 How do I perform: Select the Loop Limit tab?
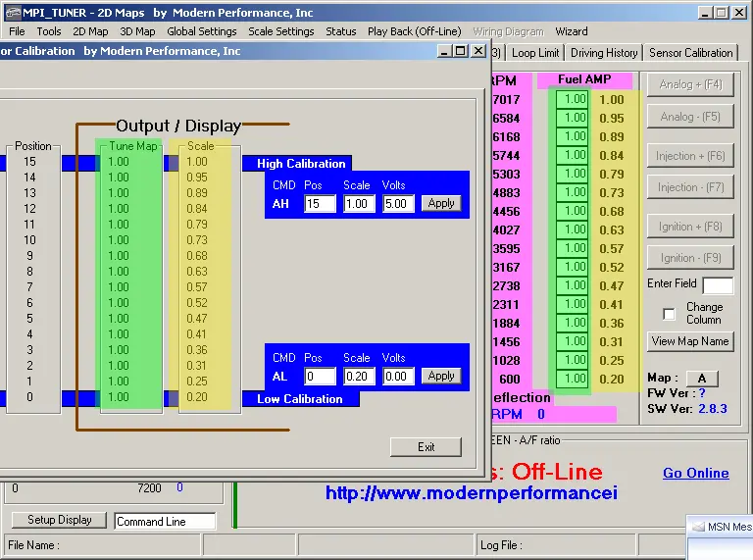pyautogui.click(x=535, y=53)
